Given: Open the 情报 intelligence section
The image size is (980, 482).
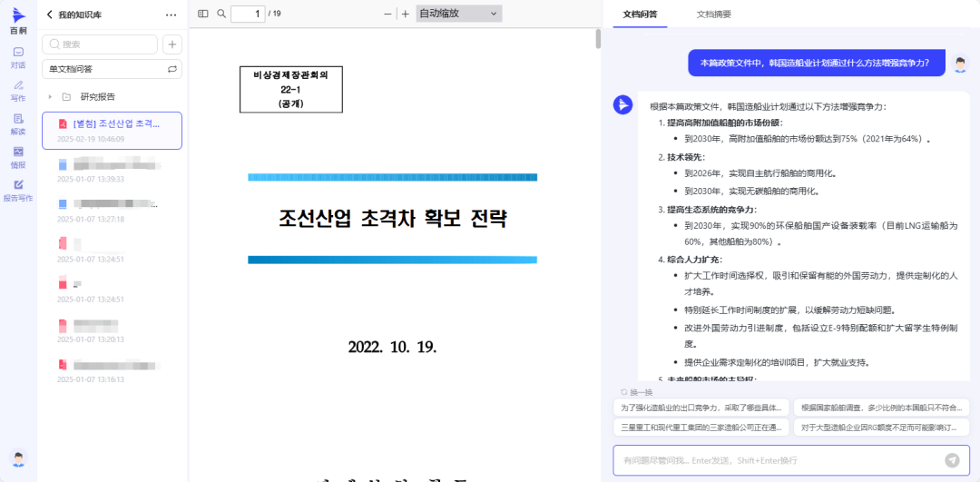Looking at the screenshot, I should 18,157.
